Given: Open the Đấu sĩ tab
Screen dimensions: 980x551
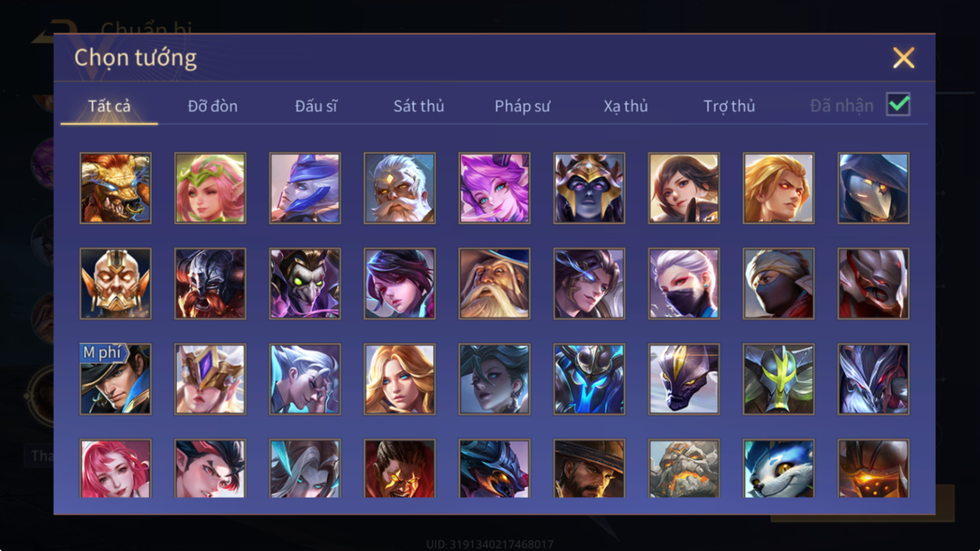Looking at the screenshot, I should pyautogui.click(x=316, y=106).
